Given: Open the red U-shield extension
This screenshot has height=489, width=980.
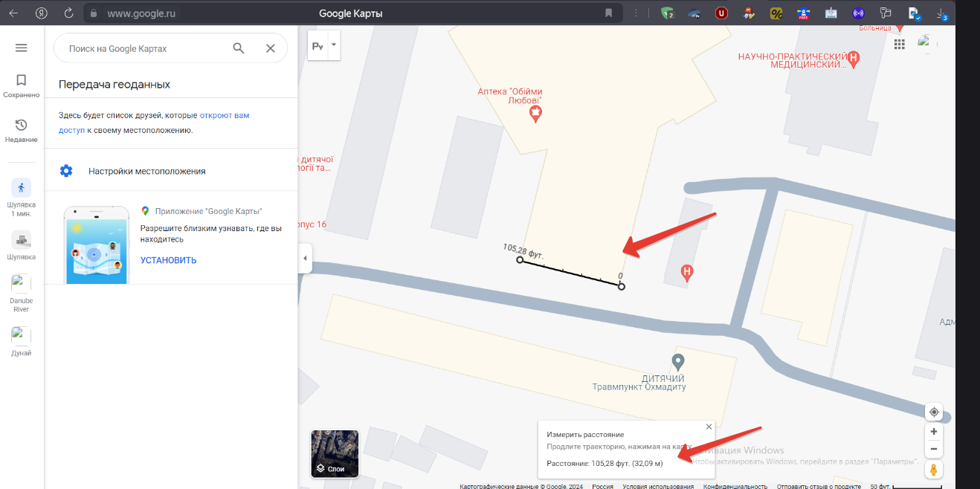Looking at the screenshot, I should point(721,13).
